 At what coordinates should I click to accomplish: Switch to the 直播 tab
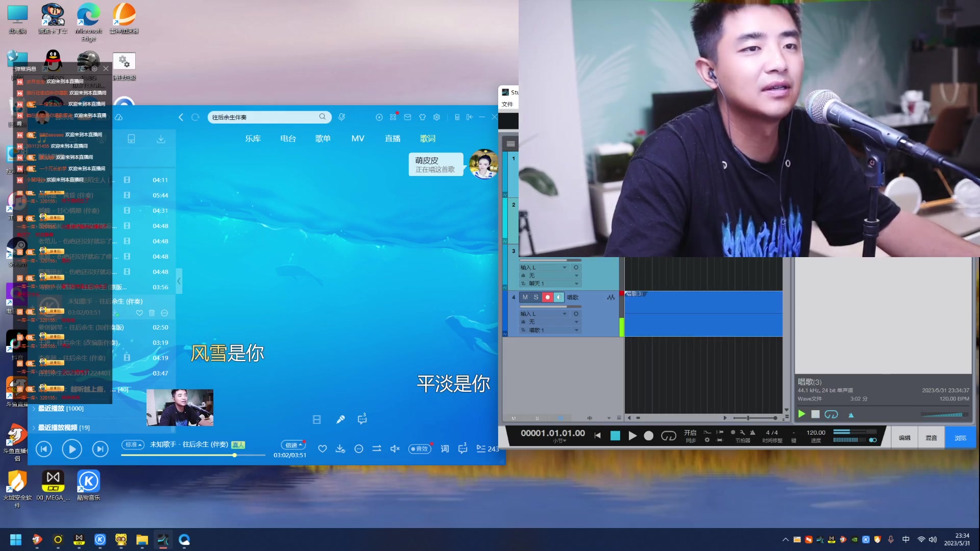coord(393,139)
